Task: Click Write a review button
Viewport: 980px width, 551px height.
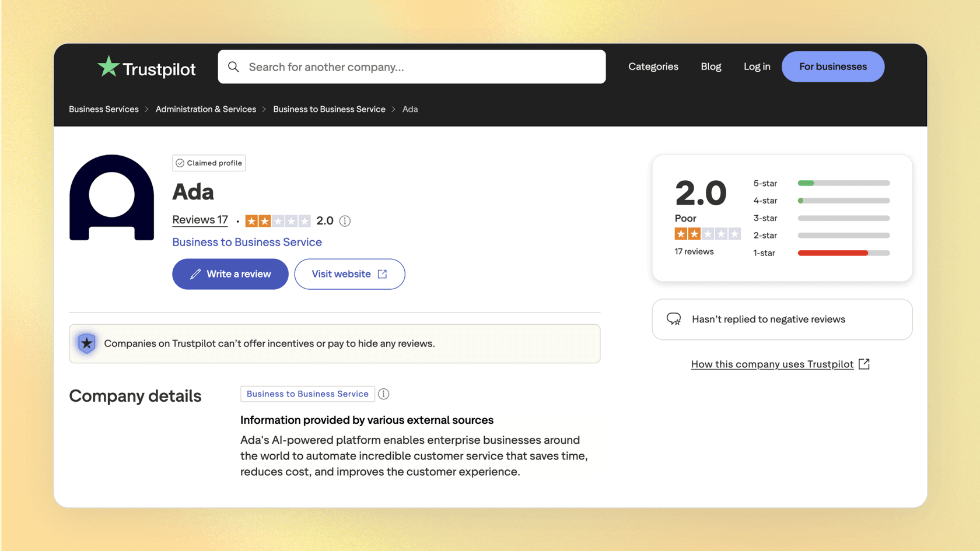Action: [x=230, y=274]
